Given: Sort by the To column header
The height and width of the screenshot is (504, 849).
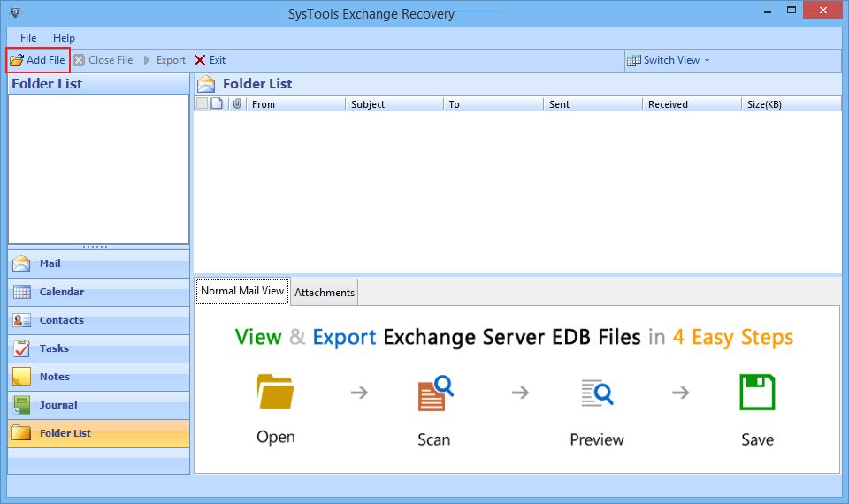Looking at the screenshot, I should coord(493,104).
